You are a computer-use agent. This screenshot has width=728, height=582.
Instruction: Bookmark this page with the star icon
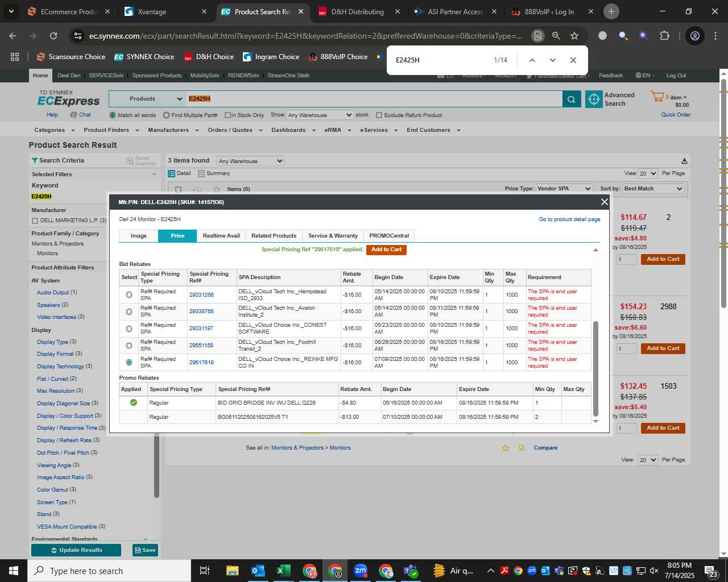point(574,36)
